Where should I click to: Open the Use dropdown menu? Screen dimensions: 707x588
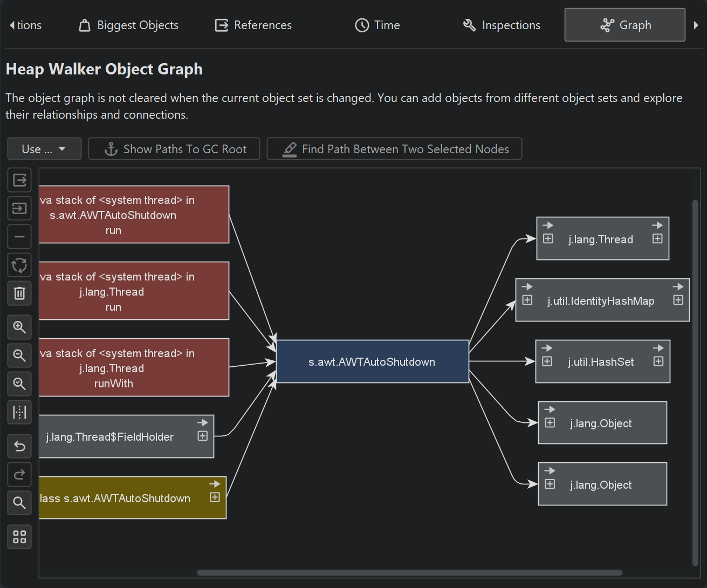click(44, 149)
